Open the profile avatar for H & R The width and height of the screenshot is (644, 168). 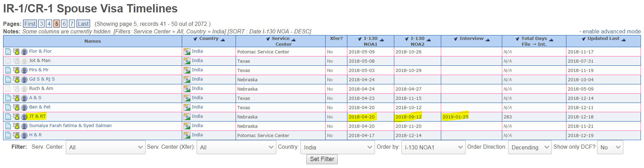(x=24, y=135)
